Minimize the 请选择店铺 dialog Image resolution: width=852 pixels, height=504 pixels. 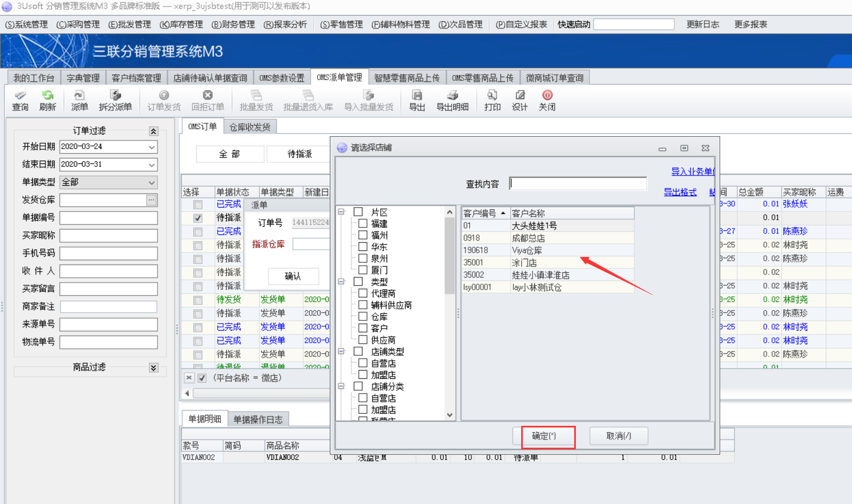pos(662,148)
